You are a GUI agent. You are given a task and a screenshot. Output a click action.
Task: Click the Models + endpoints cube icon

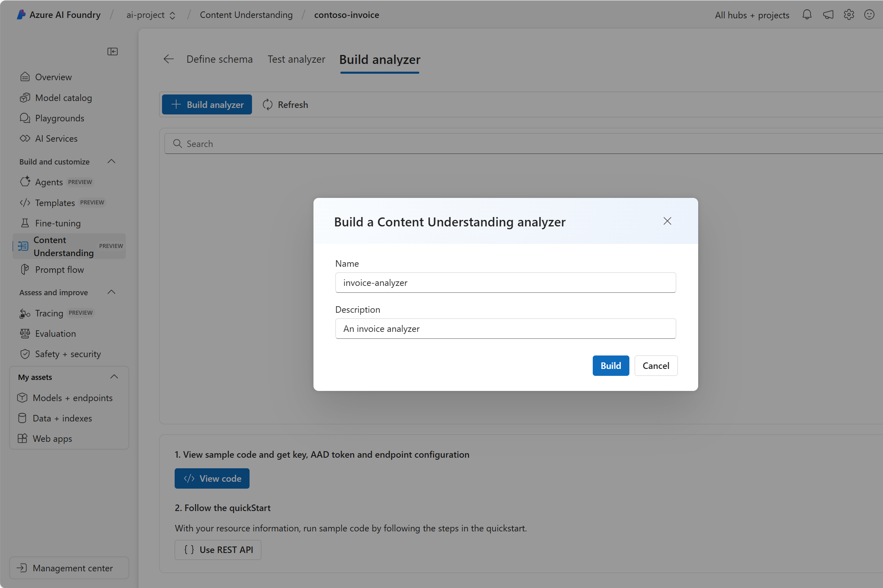click(x=22, y=398)
